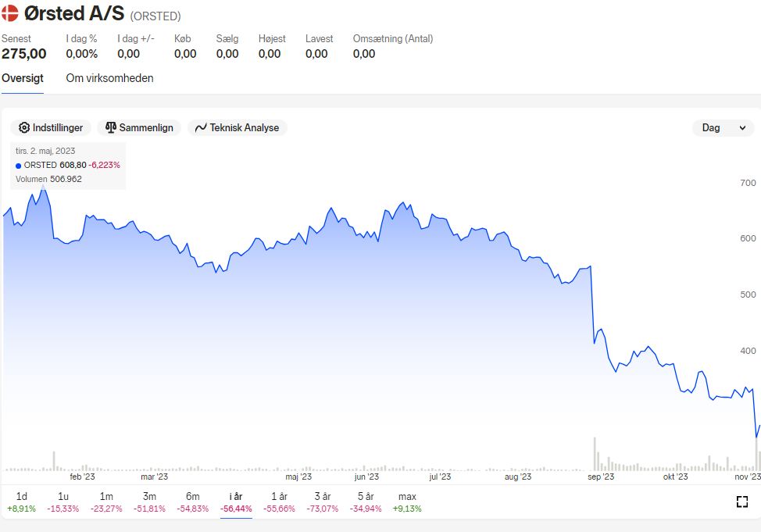
Task: Click the okt '23 axis label
Action: click(x=676, y=477)
